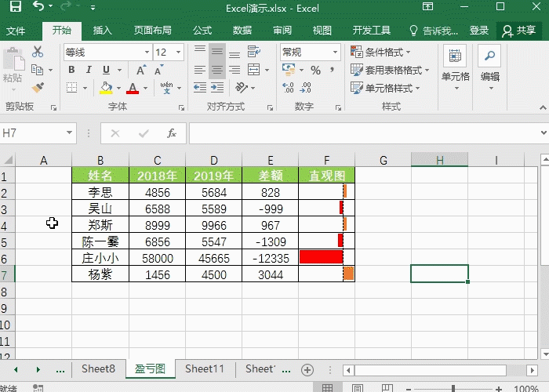
Task: Align cell text to the left
Action: (x=200, y=70)
